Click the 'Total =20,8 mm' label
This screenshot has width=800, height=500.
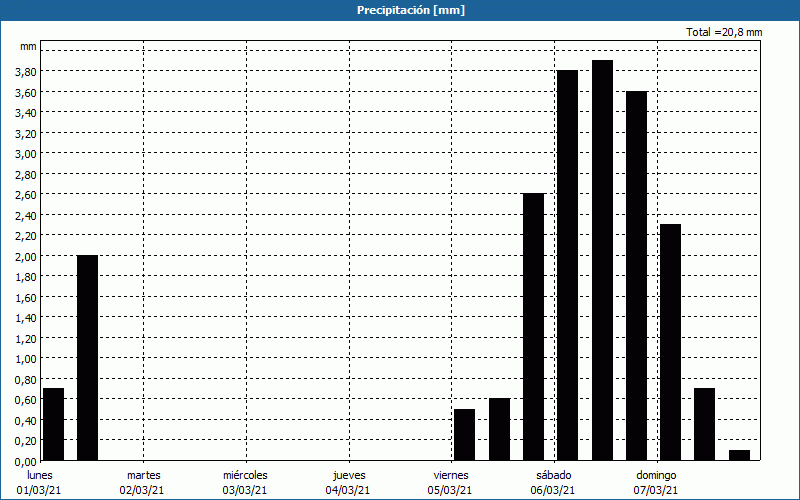(724, 32)
